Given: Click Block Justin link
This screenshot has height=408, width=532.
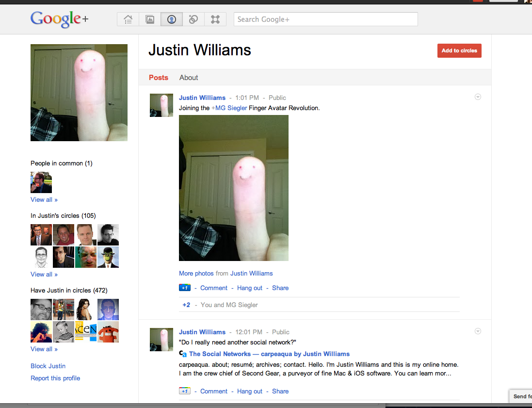Looking at the screenshot, I should 48,366.
